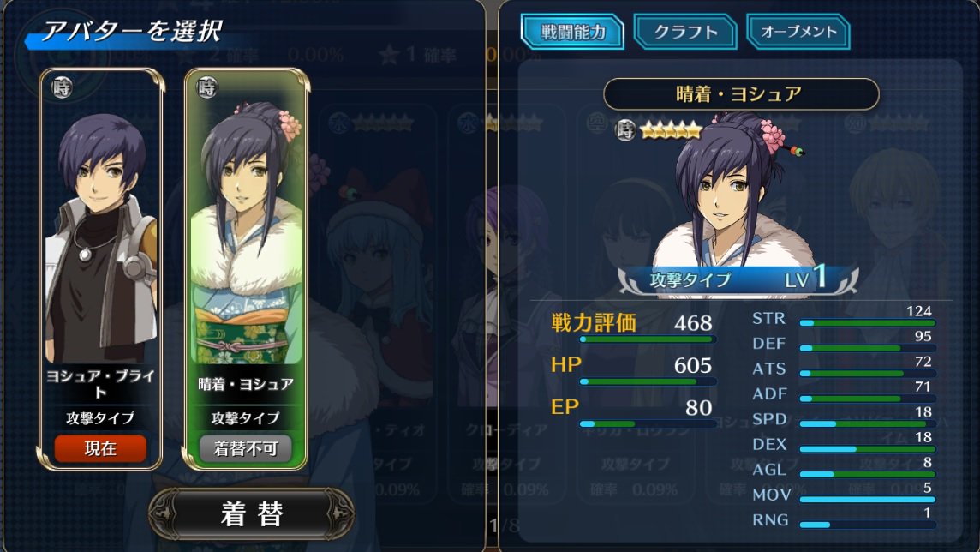
Task: Click the red 現在 button
Action: click(100, 448)
